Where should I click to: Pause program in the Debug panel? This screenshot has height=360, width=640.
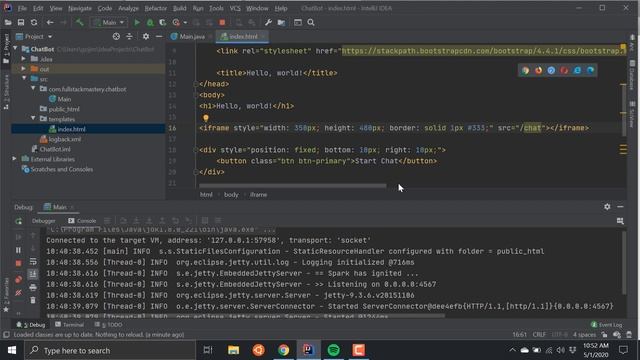point(18,250)
